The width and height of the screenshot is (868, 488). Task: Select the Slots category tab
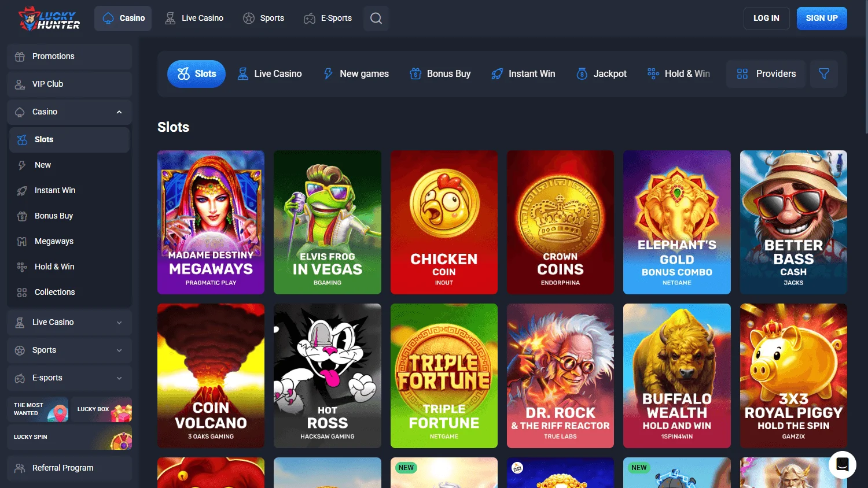pos(197,74)
